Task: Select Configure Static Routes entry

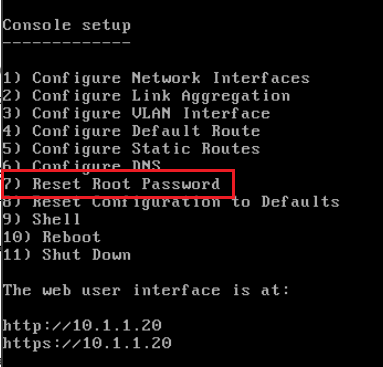Action: 131,149
